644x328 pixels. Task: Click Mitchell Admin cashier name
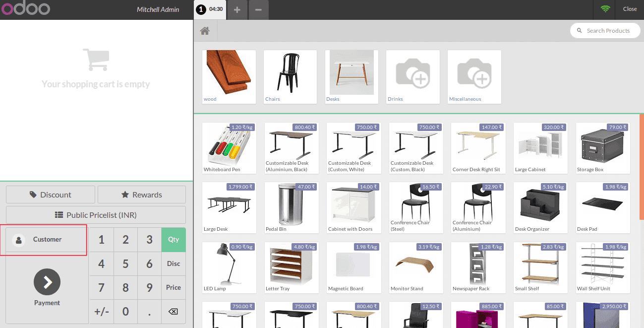point(158,9)
